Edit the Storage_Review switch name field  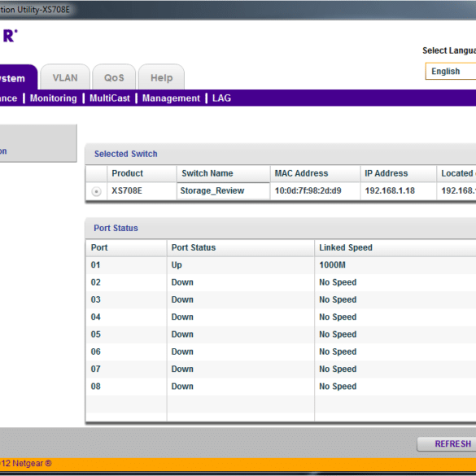click(x=223, y=191)
